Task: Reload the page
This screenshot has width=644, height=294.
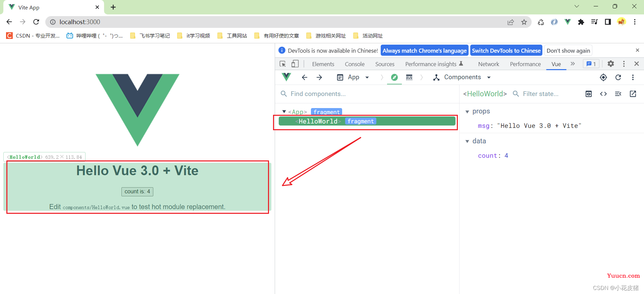Action: [x=36, y=22]
